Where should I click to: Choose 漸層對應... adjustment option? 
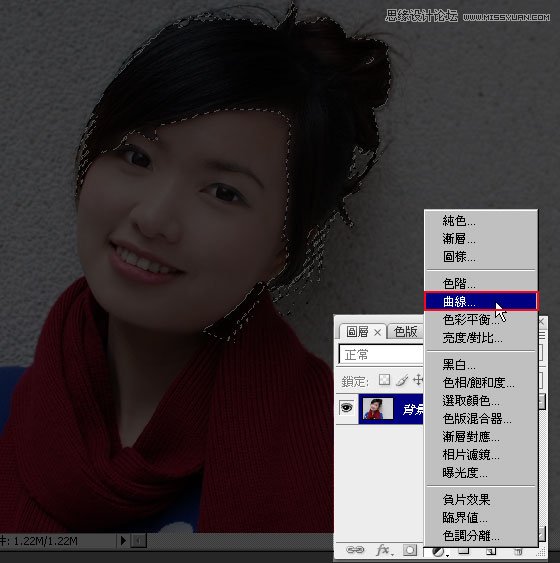pyautogui.click(x=481, y=437)
